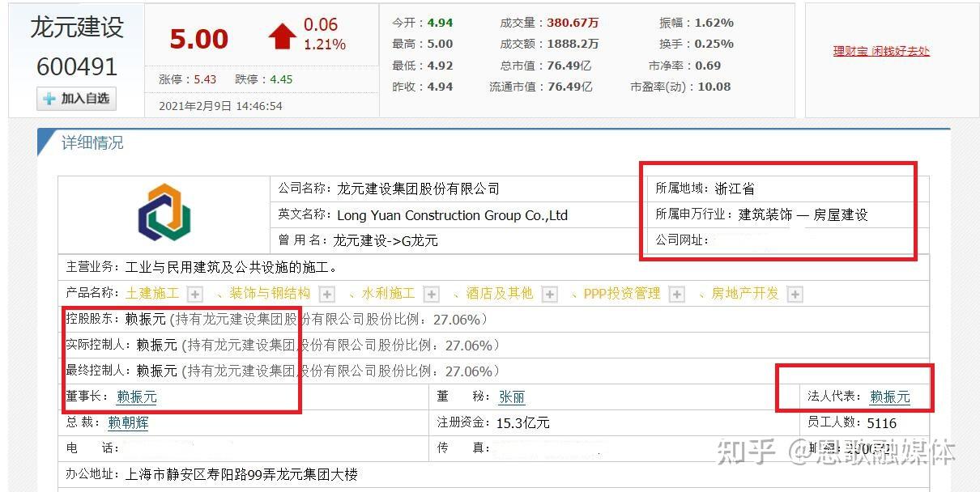Expand the 土建施工 product plus icon
Image resolution: width=980 pixels, height=492 pixels.
point(195,294)
